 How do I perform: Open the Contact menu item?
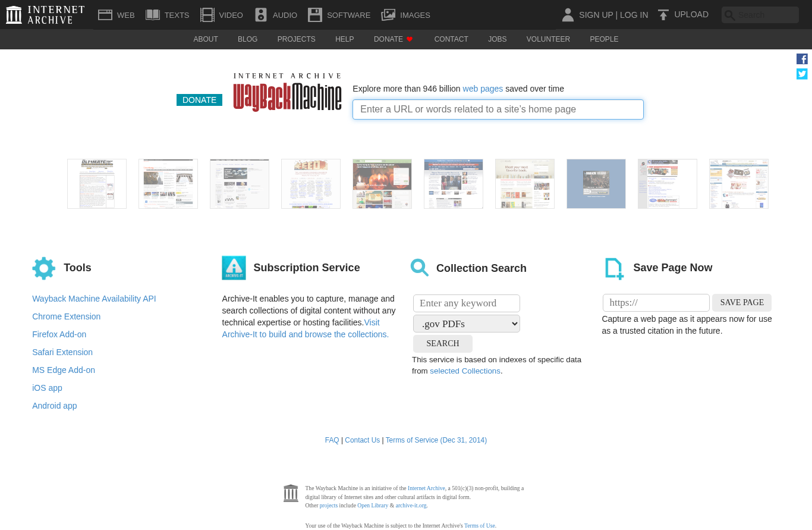click(451, 39)
